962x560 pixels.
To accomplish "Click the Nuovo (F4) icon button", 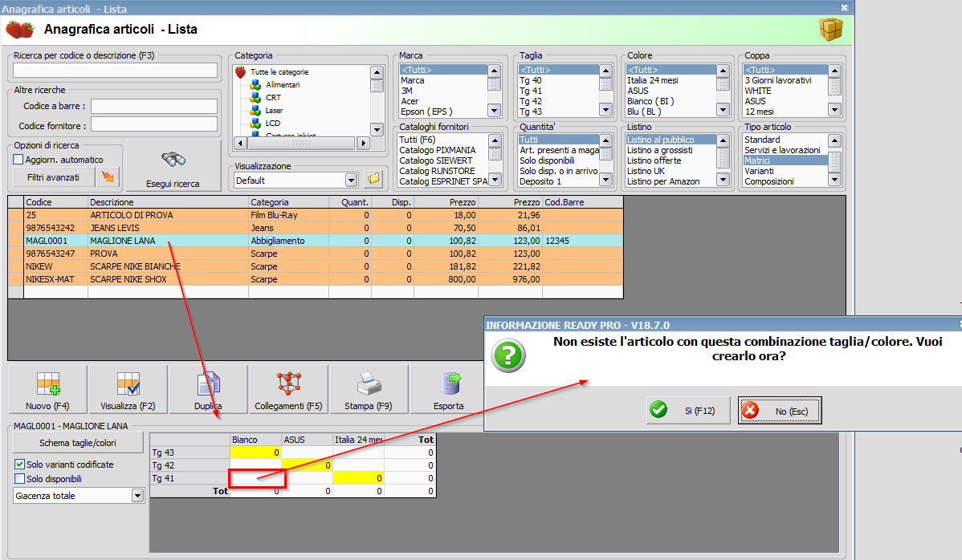I will [x=47, y=389].
